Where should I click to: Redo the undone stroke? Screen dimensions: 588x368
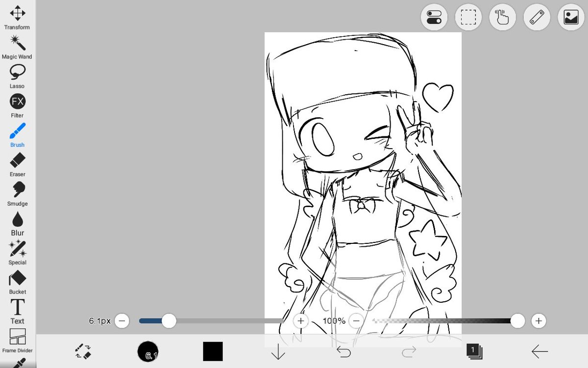(409, 351)
